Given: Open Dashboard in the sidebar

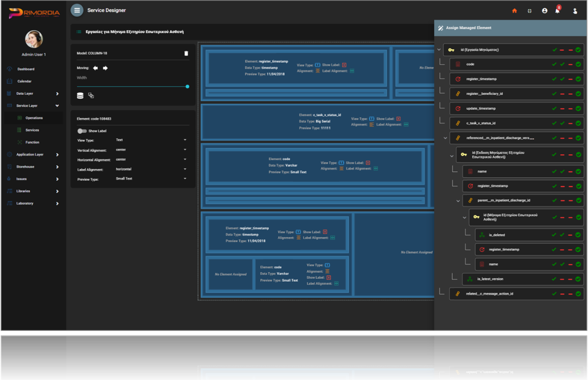Looking at the screenshot, I should pyautogui.click(x=25, y=69).
